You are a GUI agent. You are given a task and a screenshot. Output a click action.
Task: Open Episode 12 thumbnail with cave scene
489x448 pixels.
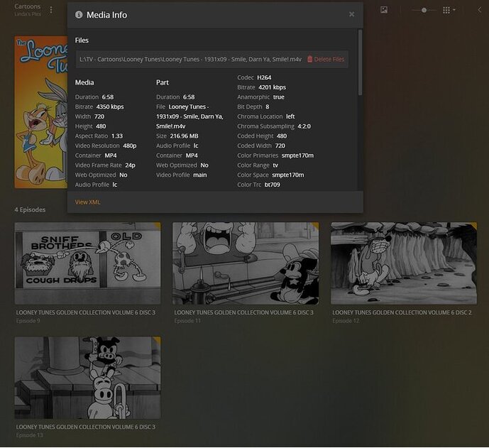(x=404, y=263)
